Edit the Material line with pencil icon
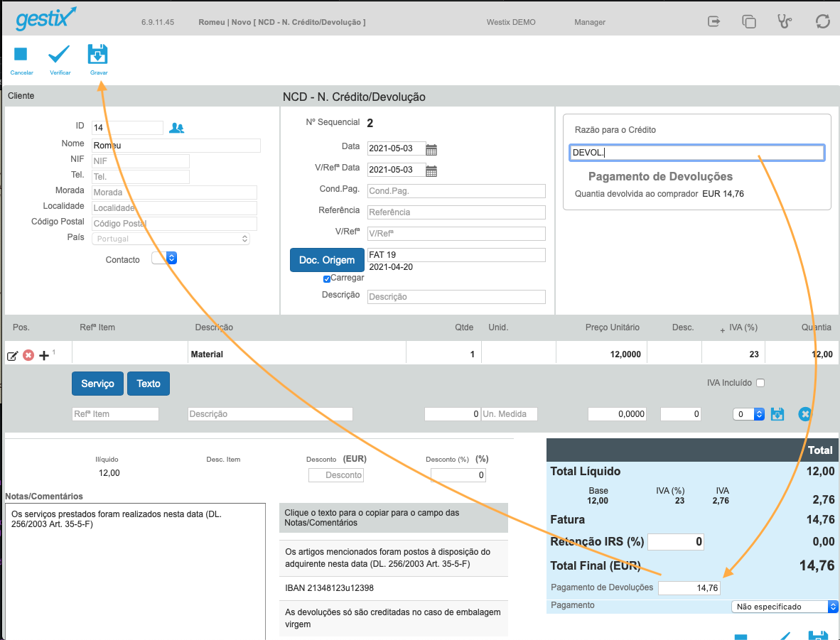 point(12,356)
